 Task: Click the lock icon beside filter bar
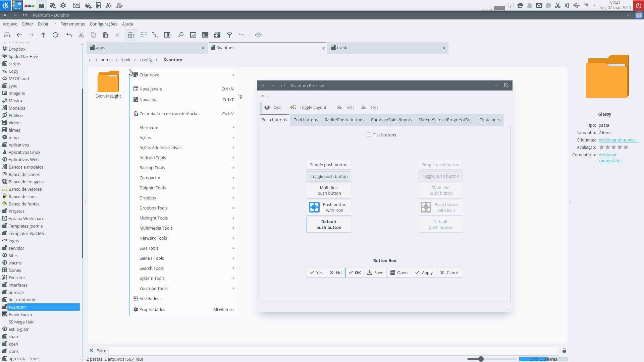564,351
